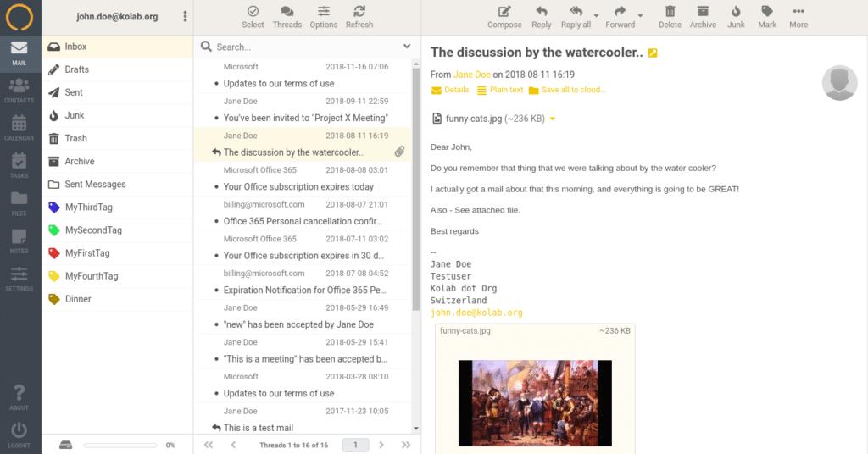Expand the Reply all dropdown arrow

click(597, 16)
